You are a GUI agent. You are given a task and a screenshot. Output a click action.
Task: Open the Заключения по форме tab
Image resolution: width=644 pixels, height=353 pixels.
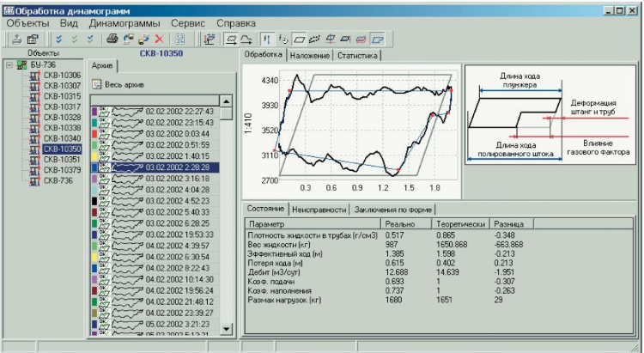(393, 210)
